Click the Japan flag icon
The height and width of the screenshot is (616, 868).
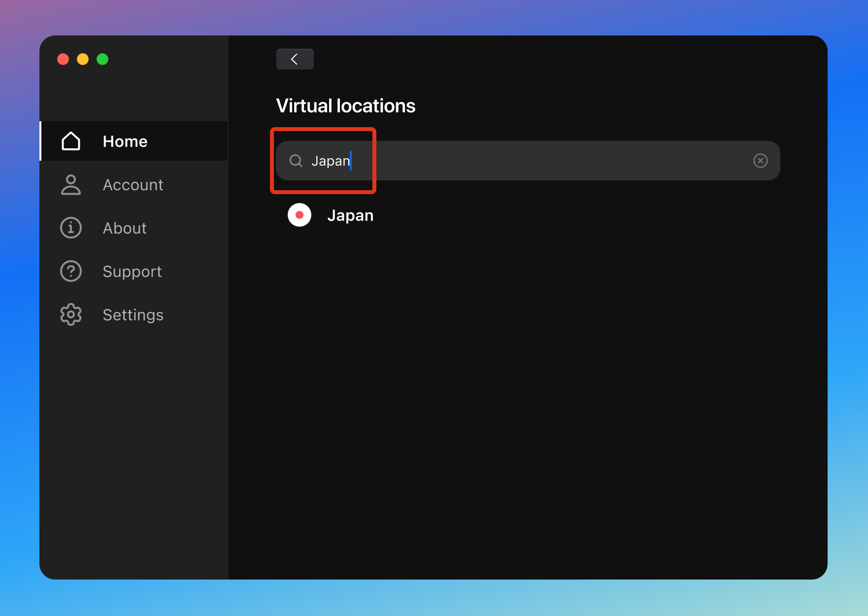coord(300,215)
